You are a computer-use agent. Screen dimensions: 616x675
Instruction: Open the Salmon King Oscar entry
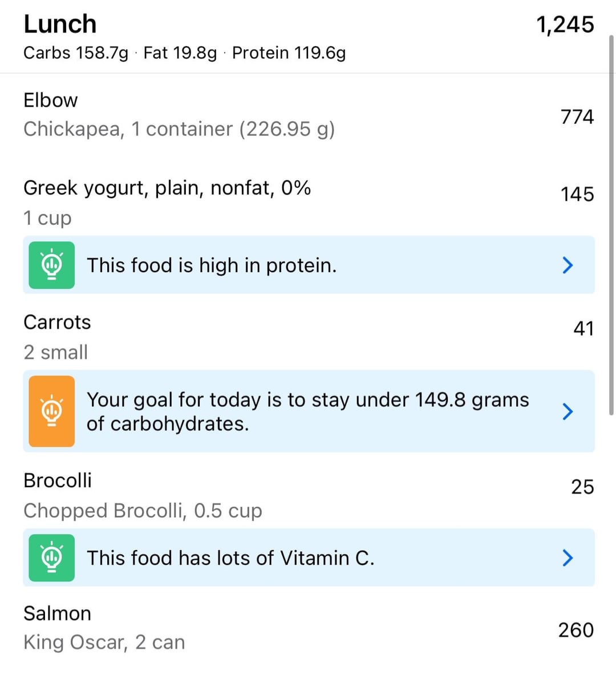pyautogui.click(x=308, y=628)
